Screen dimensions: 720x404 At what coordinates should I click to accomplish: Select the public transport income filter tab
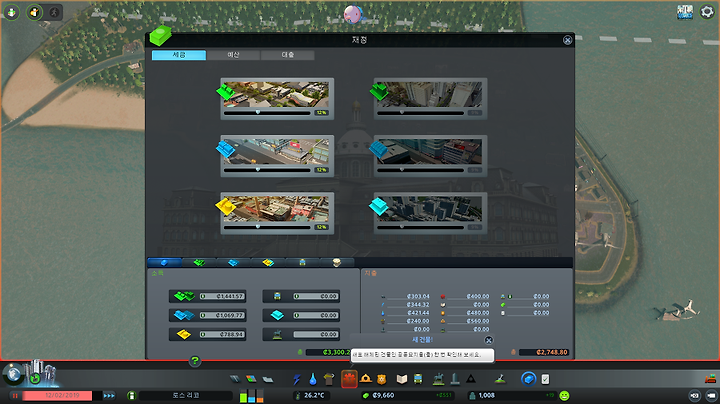[x=302, y=263]
